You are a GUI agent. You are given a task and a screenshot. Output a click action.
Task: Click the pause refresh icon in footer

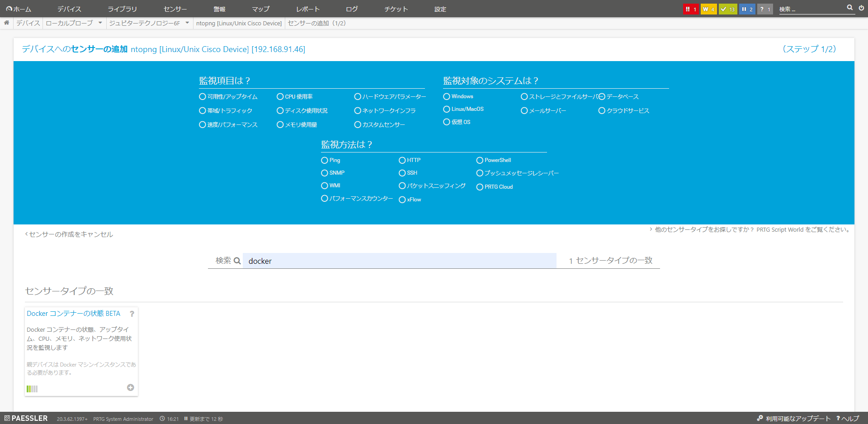point(186,419)
